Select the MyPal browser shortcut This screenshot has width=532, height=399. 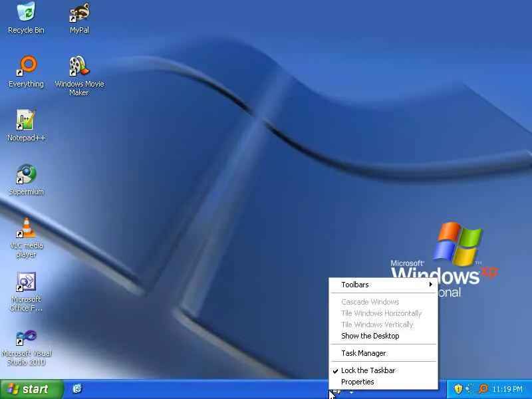tap(79, 18)
